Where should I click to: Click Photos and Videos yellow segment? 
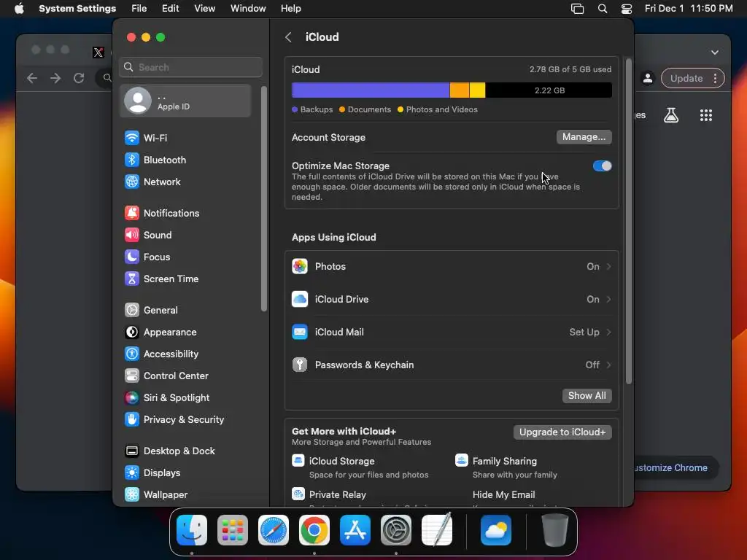(x=477, y=90)
